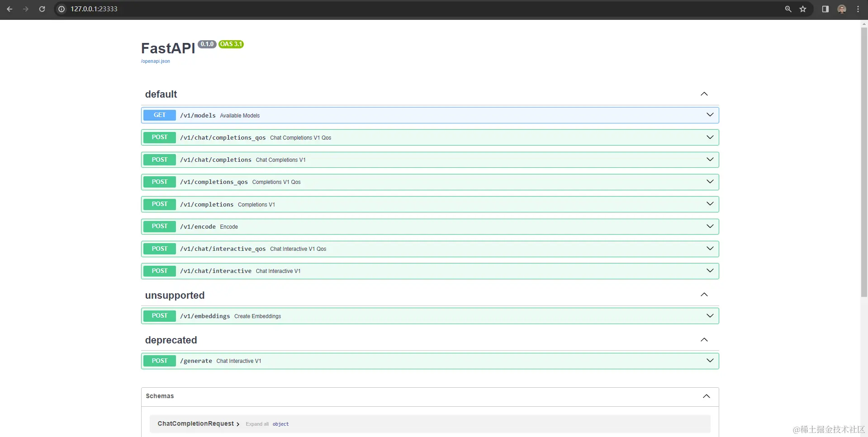This screenshot has height=437, width=868.
Task: Expand the Completions V1 row arrow
Action: pyautogui.click(x=710, y=204)
